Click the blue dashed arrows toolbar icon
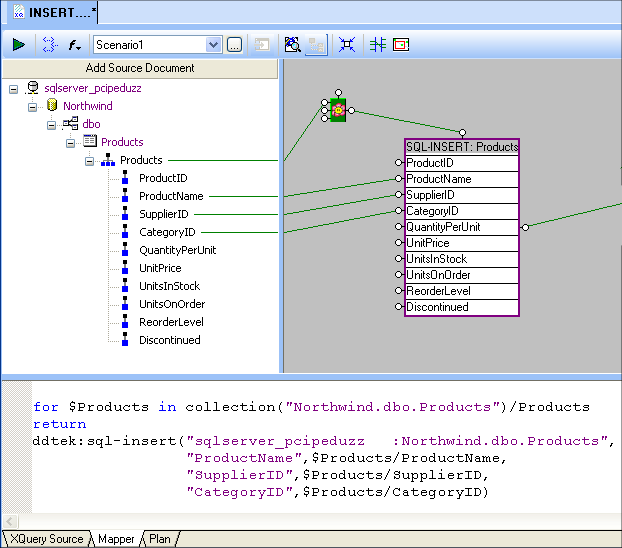 click(x=50, y=44)
